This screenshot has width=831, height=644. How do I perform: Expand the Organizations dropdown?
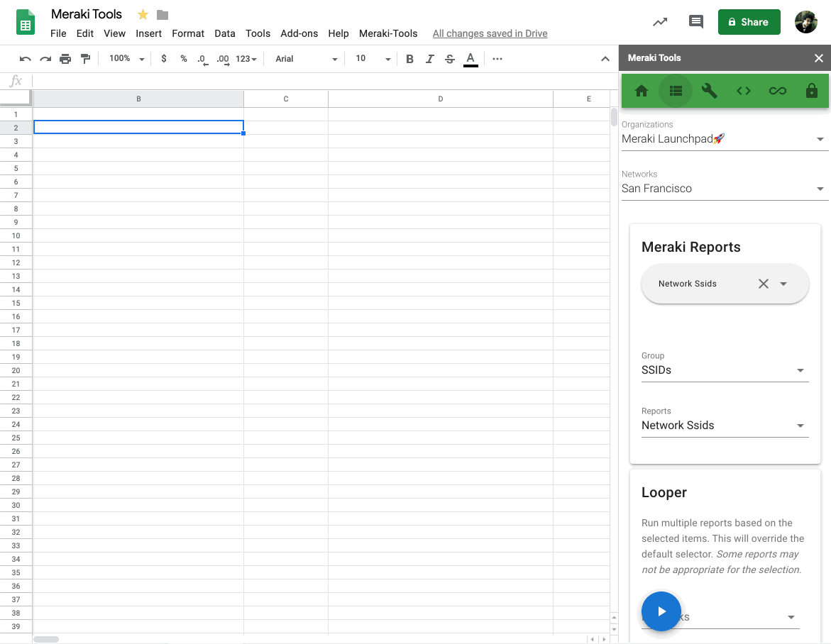point(724,139)
